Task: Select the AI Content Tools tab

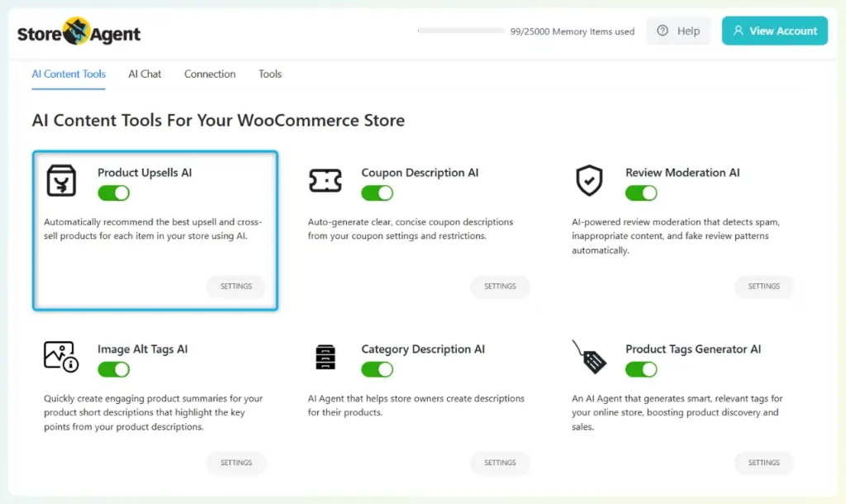Action: pyautogui.click(x=69, y=74)
